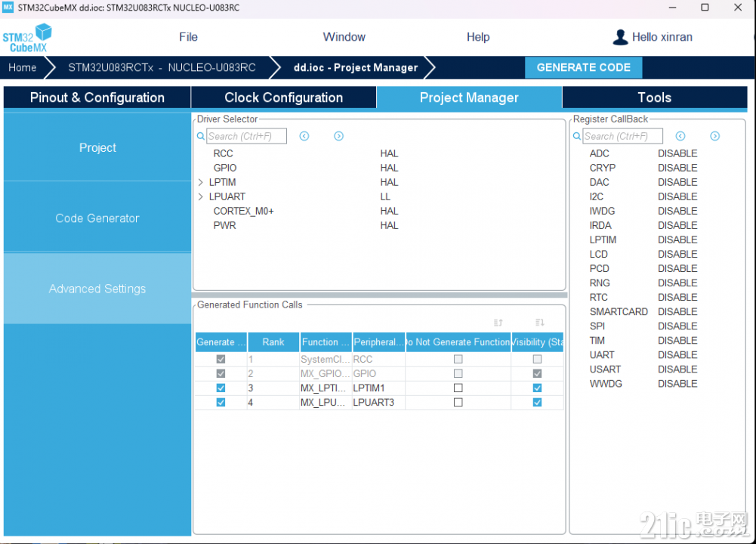Select the SPI callback entry
The width and height of the screenshot is (756, 544).
[597, 326]
